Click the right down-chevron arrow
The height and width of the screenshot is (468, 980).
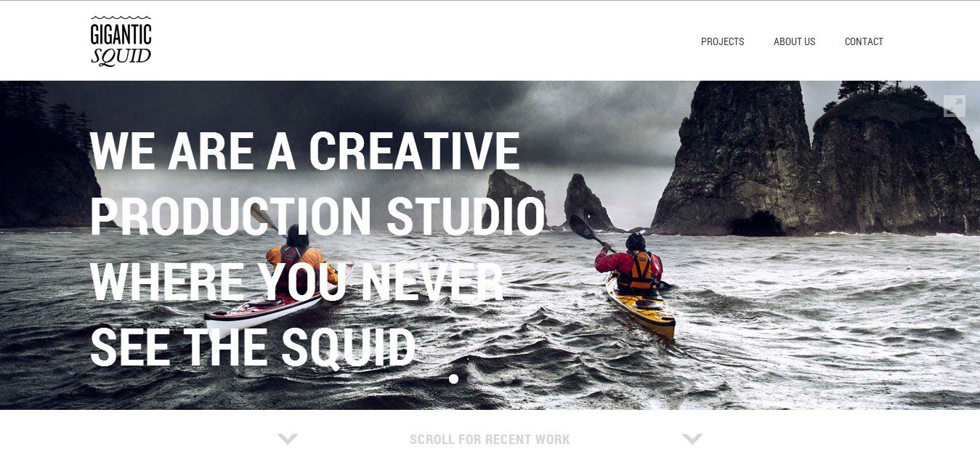coord(692,439)
